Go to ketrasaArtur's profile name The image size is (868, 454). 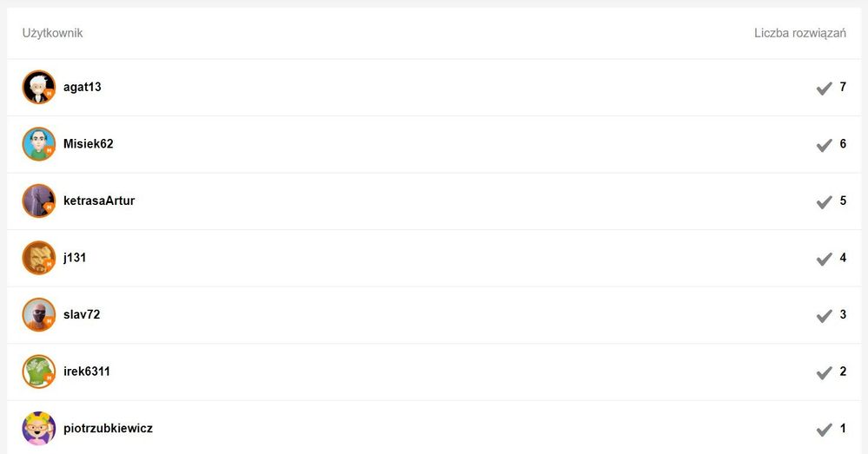click(99, 201)
